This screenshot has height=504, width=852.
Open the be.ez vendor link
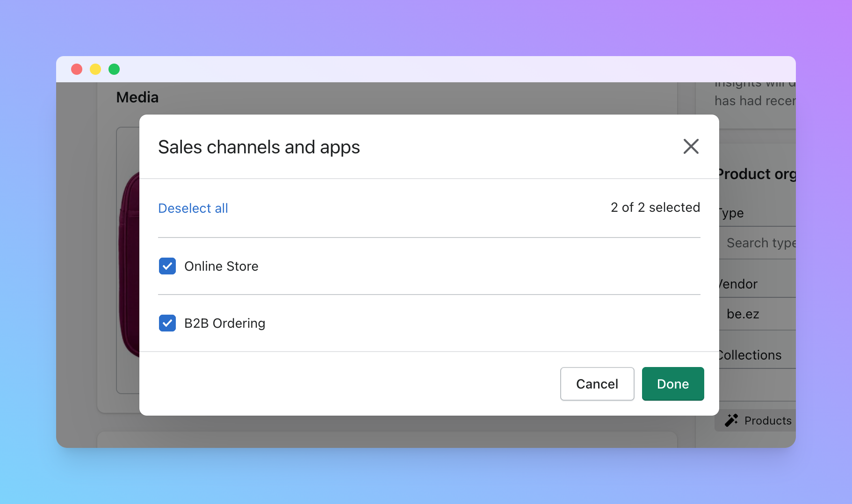[743, 314]
